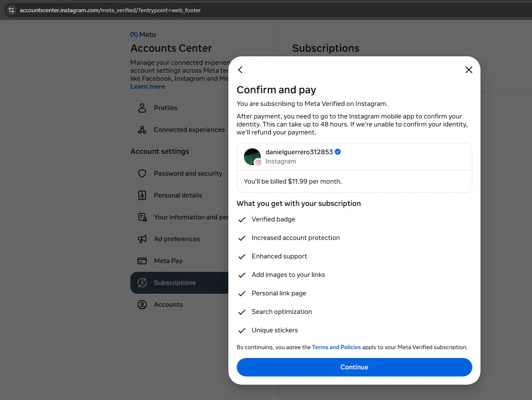Open the Terms and Policies link
Viewport: 532px width, 400px height.
[x=336, y=347]
